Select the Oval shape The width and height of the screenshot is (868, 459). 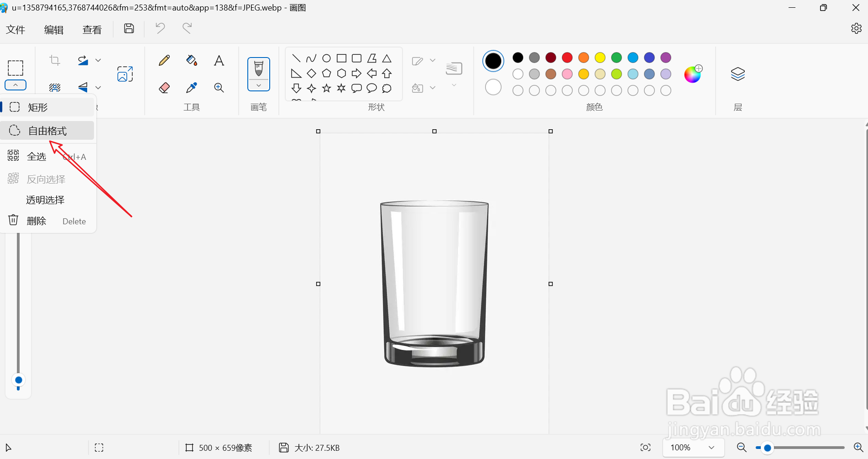326,58
